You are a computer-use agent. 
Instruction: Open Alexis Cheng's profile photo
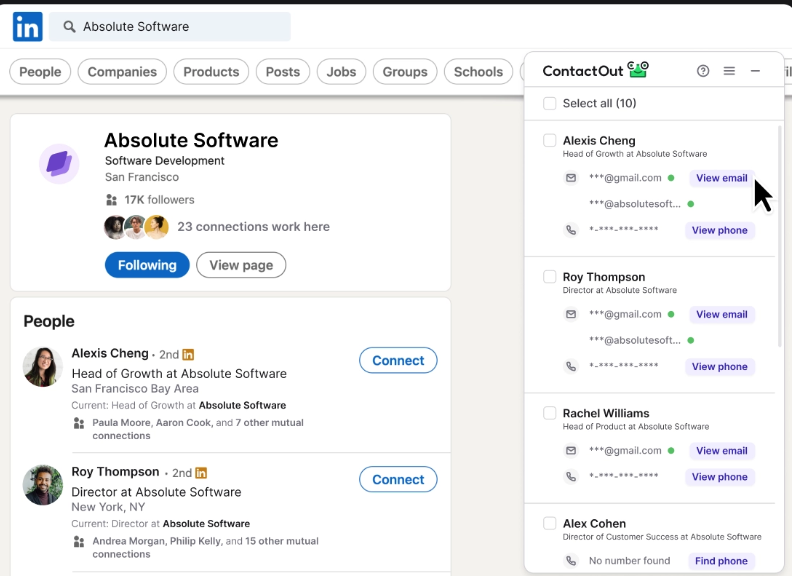click(x=43, y=367)
